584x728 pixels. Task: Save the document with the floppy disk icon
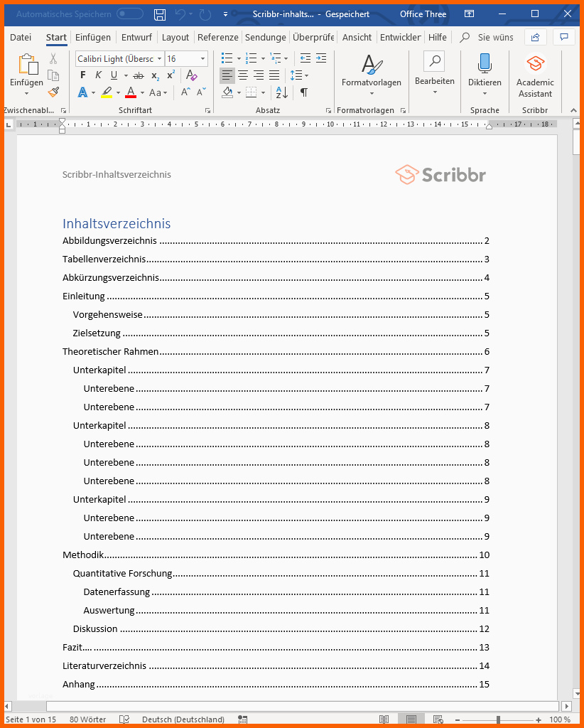click(160, 14)
